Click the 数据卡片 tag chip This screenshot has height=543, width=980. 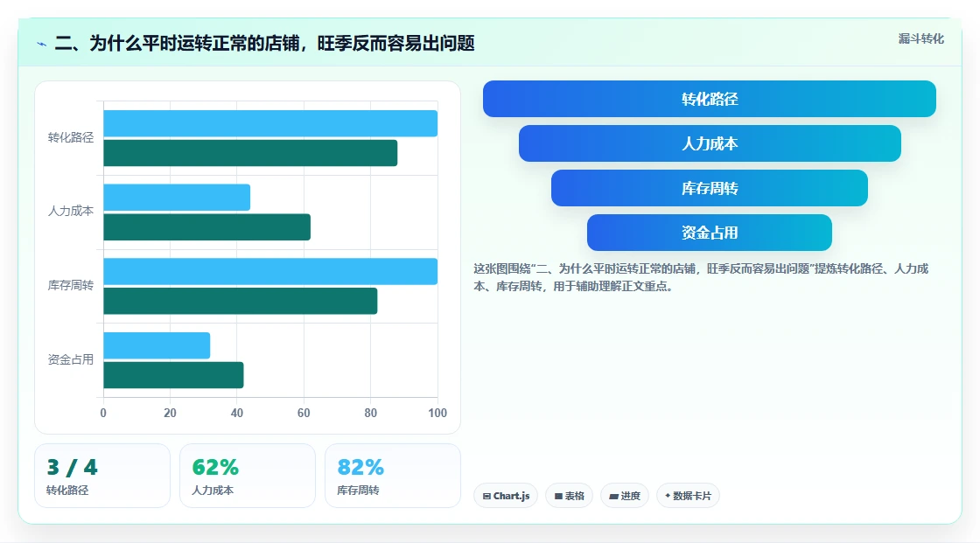point(688,496)
